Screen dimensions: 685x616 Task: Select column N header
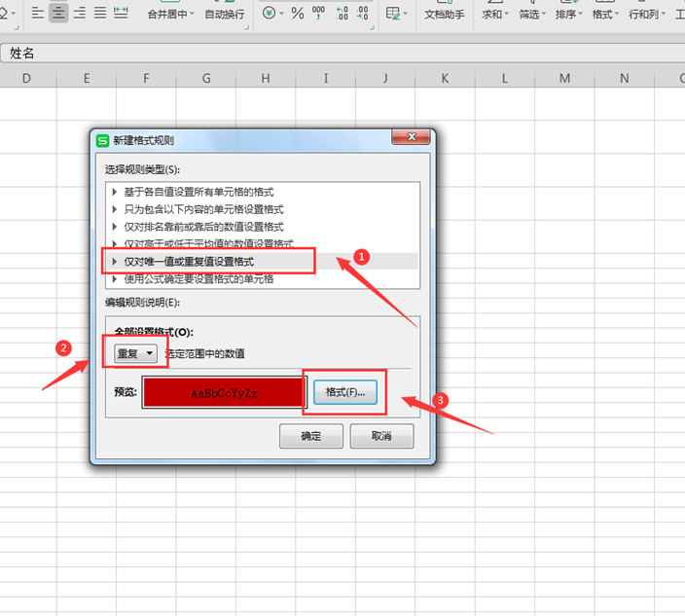pyautogui.click(x=625, y=78)
